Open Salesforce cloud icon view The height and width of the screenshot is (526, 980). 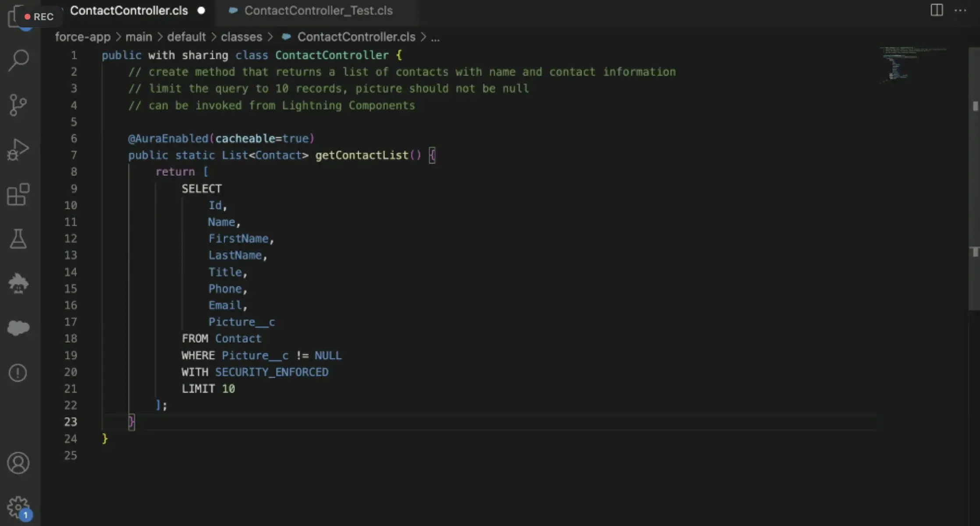tap(18, 328)
